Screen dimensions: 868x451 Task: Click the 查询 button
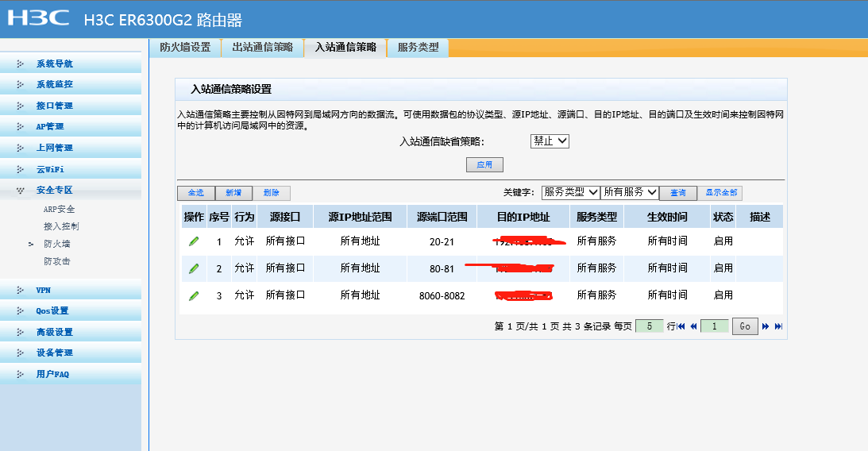(x=678, y=193)
